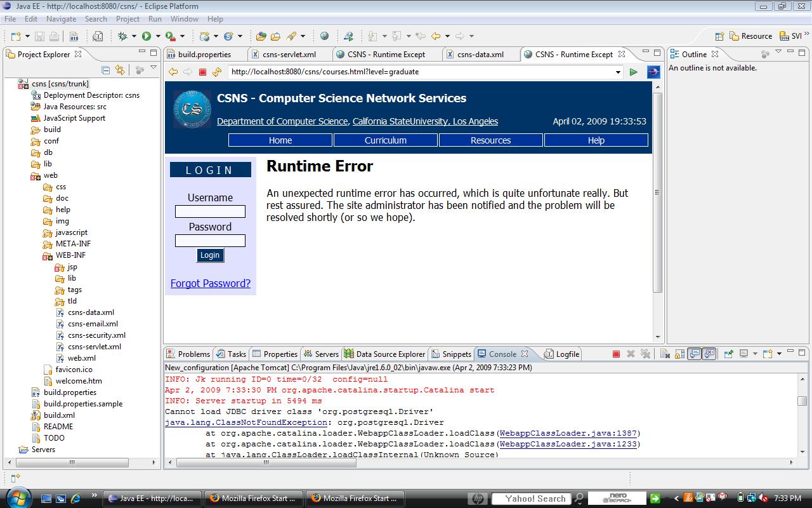Open Project Explorer view menu triangle
The image size is (812, 508).
tap(154, 68)
